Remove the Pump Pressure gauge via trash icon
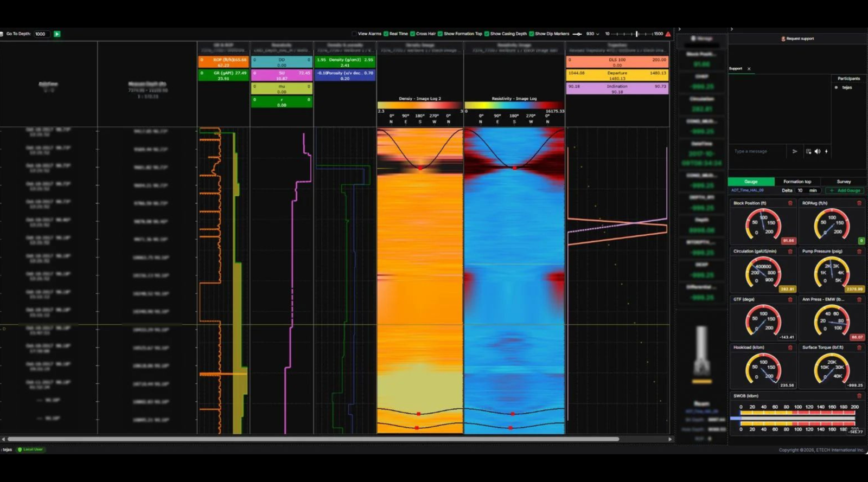Image resolution: width=868 pixels, height=482 pixels. (x=859, y=252)
